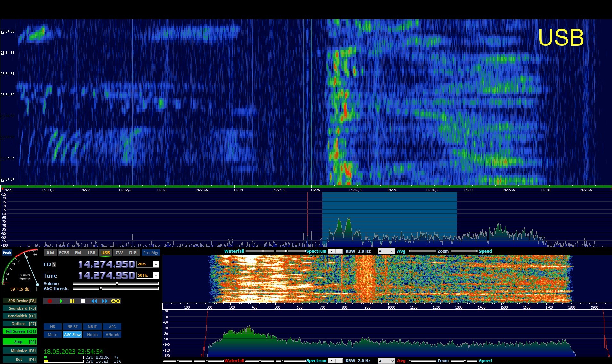Image resolution: width=612 pixels, height=364 pixels.
Task: Open the FreqMgr frequency manager
Action: (151, 253)
